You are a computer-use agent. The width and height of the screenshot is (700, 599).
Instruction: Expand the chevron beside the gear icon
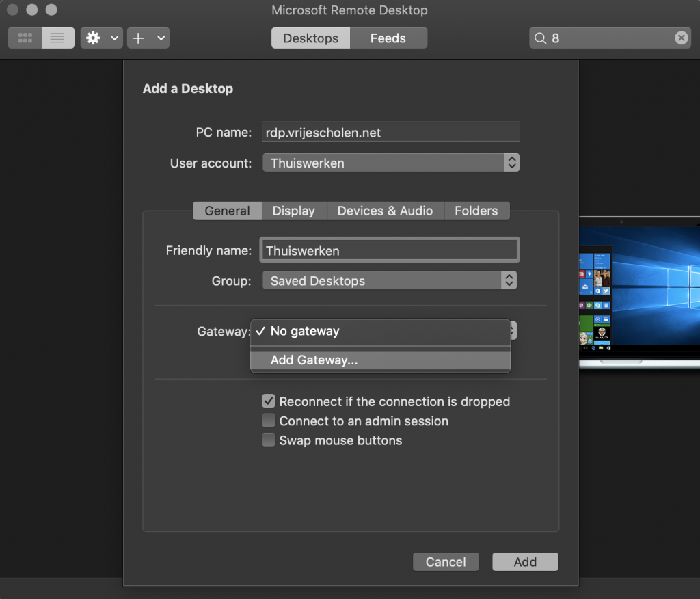click(115, 38)
